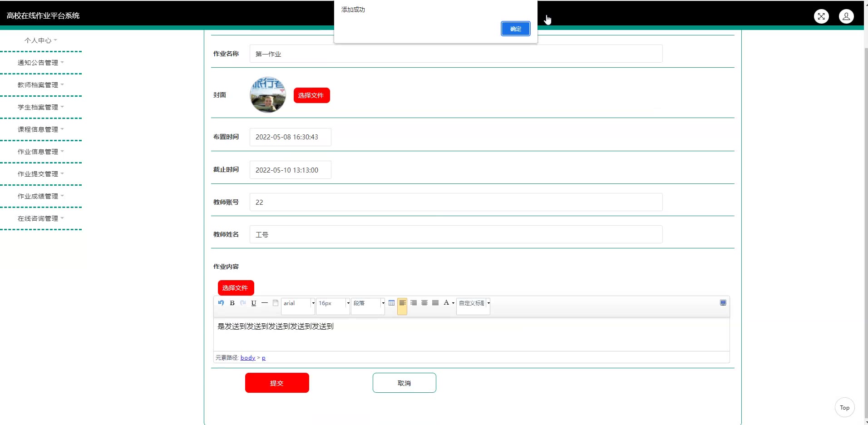Click the undo icon in editor toolbar
868x425 pixels.
[x=221, y=303]
